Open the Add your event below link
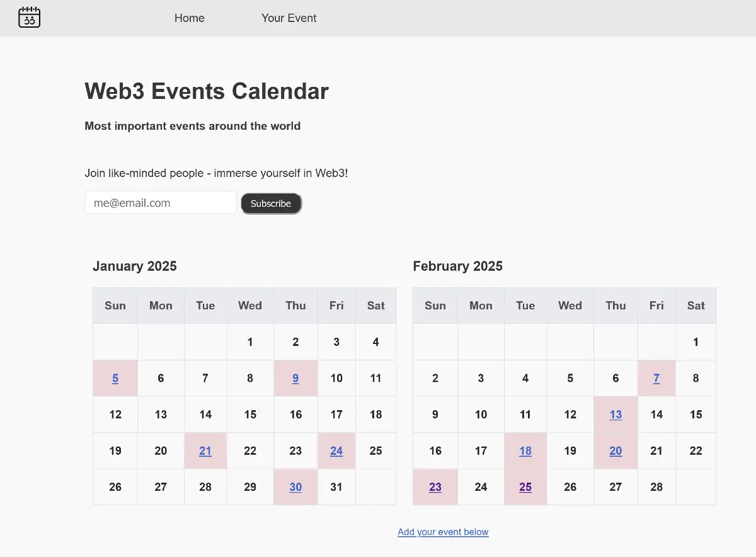Viewport: 756px width, 557px height. point(443,532)
